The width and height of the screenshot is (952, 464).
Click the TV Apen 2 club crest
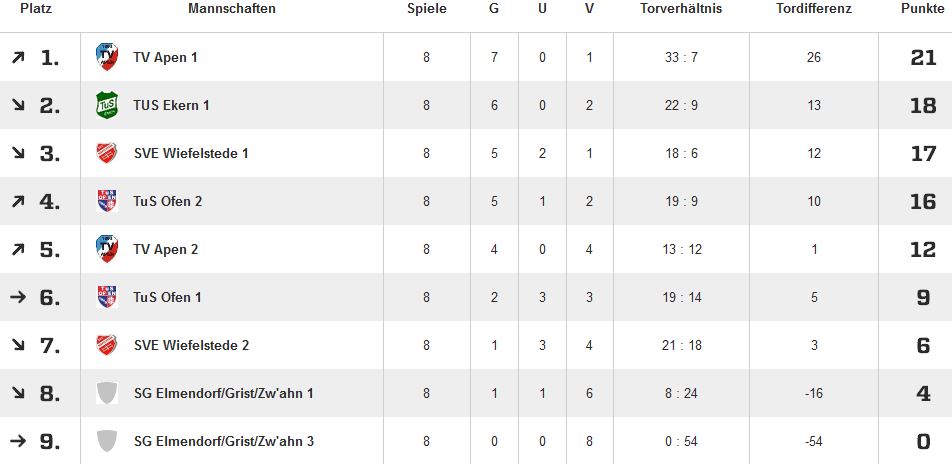(107, 249)
